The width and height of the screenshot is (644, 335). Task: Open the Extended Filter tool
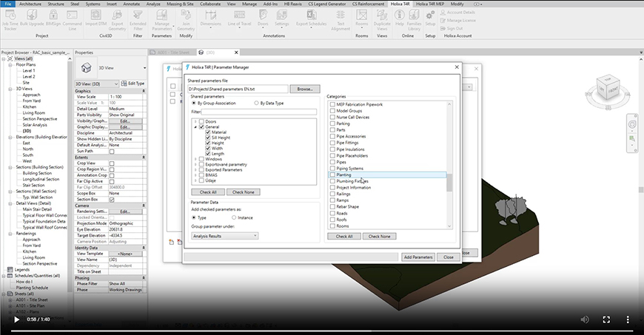tap(138, 20)
